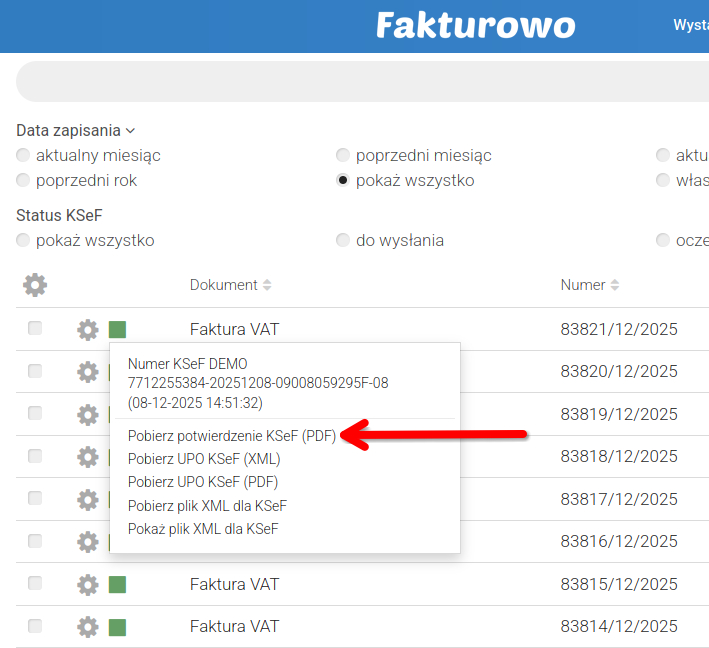Image resolution: width=709 pixels, height=648 pixels.
Task: Open gear menu for invoice 83819/12/2025
Action: pos(88,414)
